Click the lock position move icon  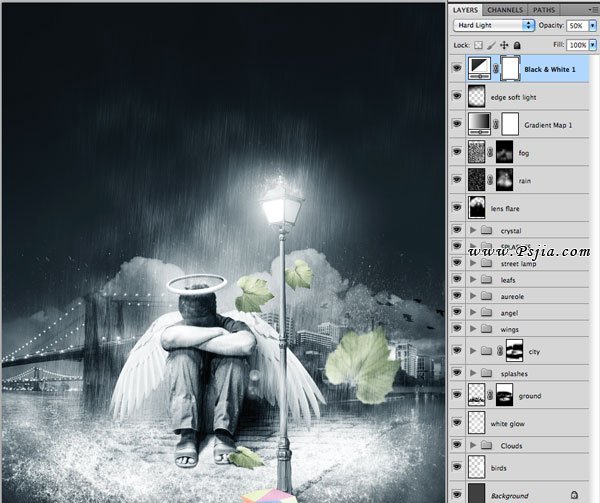pos(503,45)
